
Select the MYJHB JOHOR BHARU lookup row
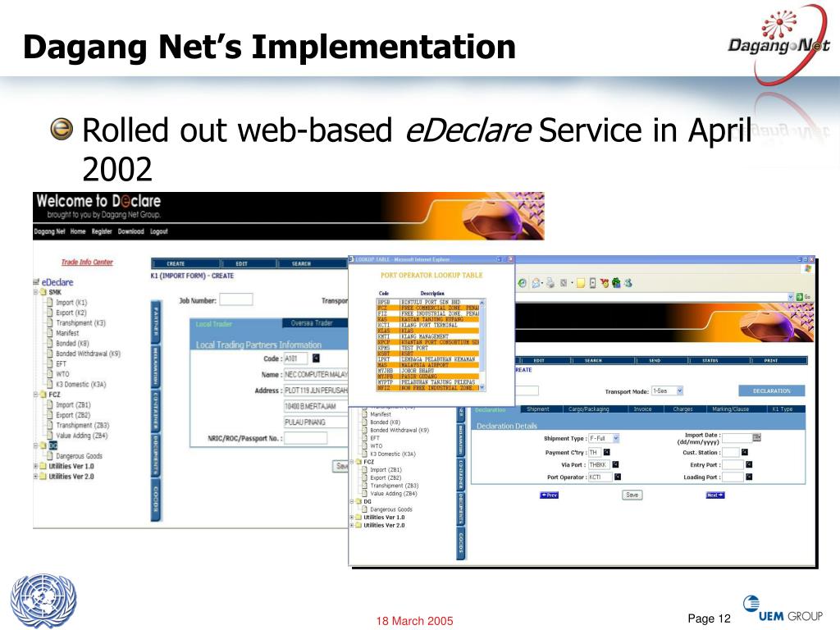coord(427,371)
